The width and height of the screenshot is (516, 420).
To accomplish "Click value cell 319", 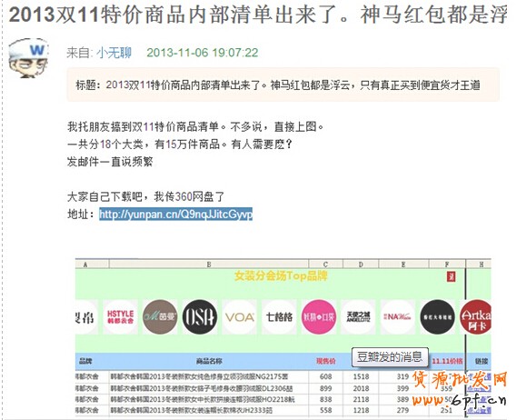I will (402, 376).
